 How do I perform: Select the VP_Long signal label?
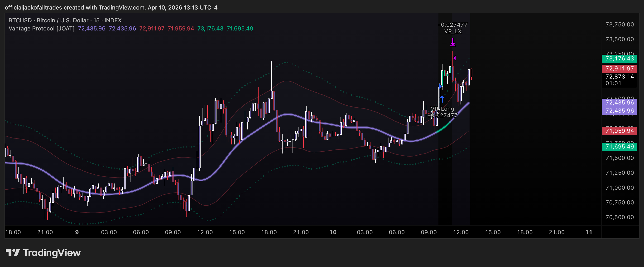pos(442,109)
